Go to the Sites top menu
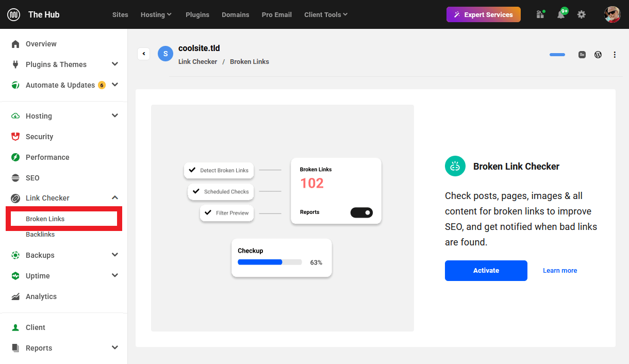Image resolution: width=629 pixels, height=364 pixels. click(120, 14)
